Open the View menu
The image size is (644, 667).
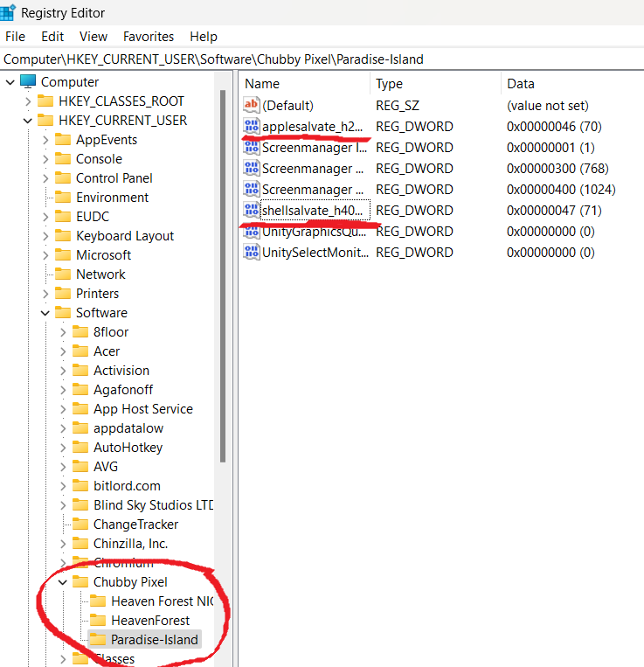point(93,37)
